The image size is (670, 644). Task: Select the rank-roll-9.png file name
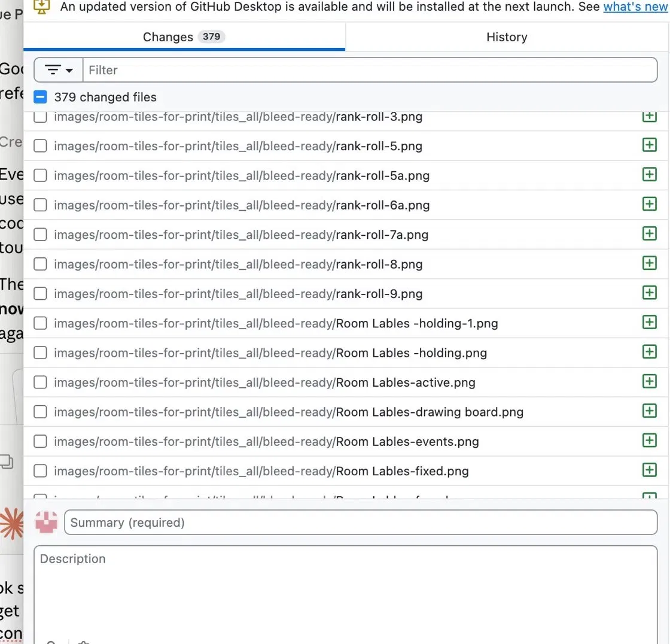click(x=379, y=294)
